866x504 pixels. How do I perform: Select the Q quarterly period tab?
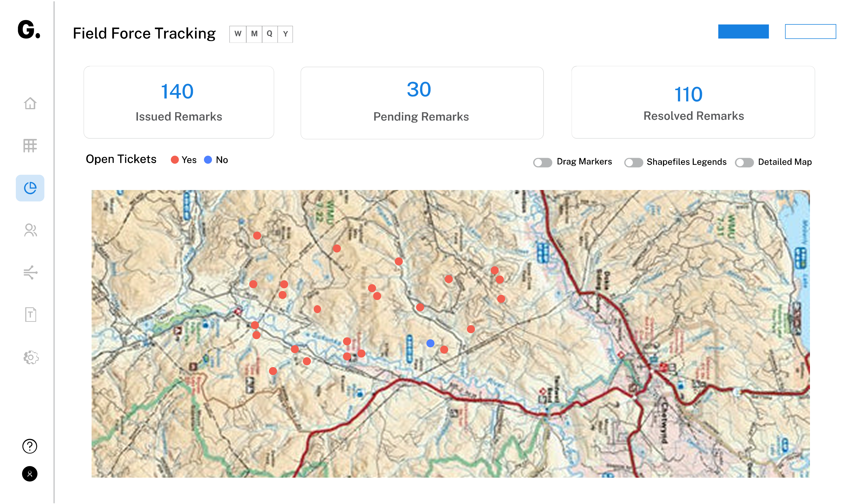pos(270,34)
